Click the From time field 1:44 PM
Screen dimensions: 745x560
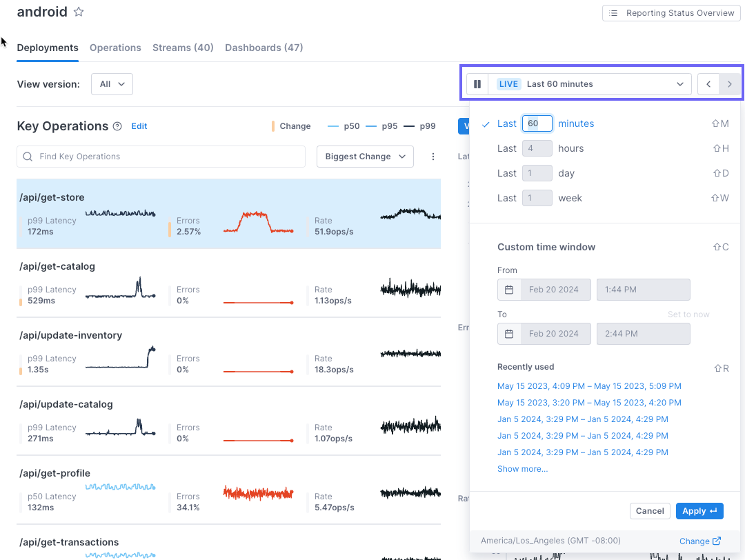coord(644,290)
